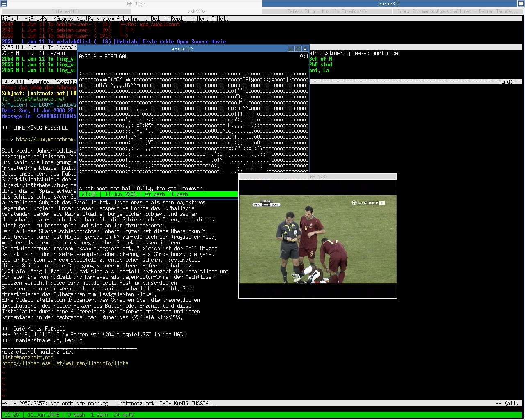Click liste@netznetz.net address in message footer
This screenshot has height=420, width=525.
(27, 357)
